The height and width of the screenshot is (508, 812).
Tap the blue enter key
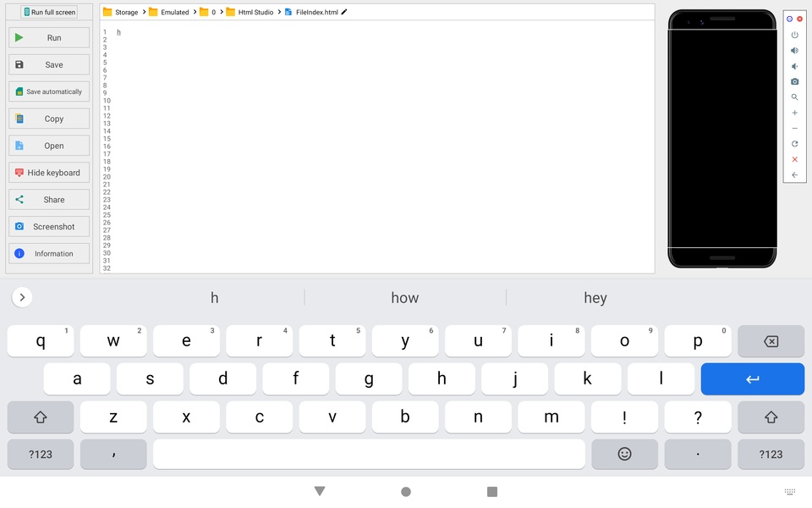click(753, 379)
